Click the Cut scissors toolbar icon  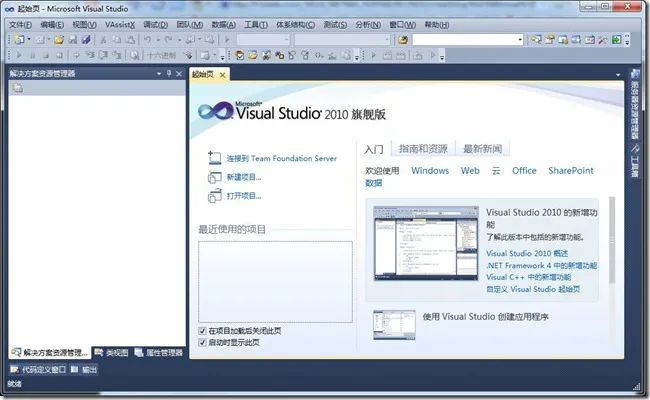pos(104,40)
